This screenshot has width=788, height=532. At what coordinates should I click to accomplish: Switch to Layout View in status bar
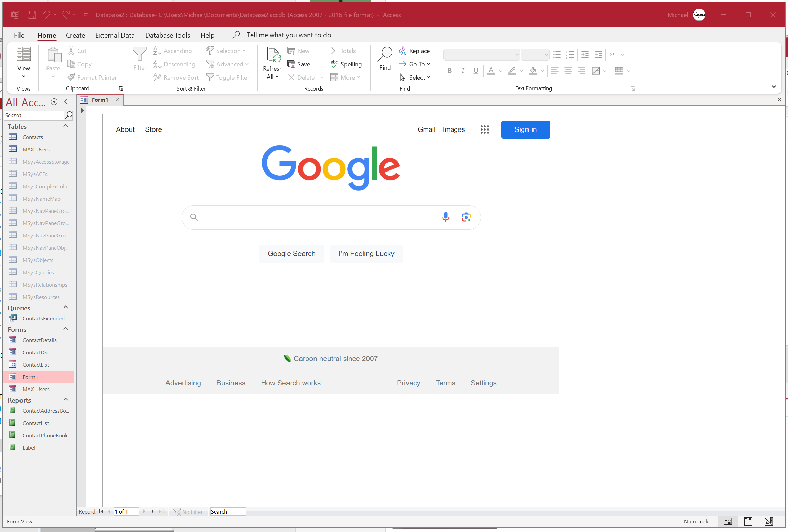click(748, 521)
